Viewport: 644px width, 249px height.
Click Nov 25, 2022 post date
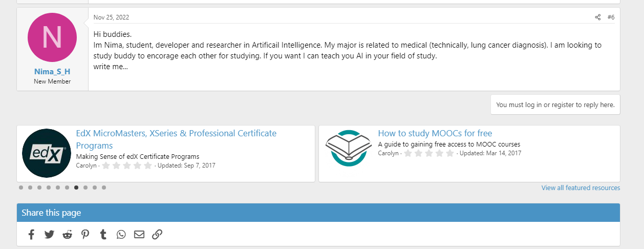111,17
